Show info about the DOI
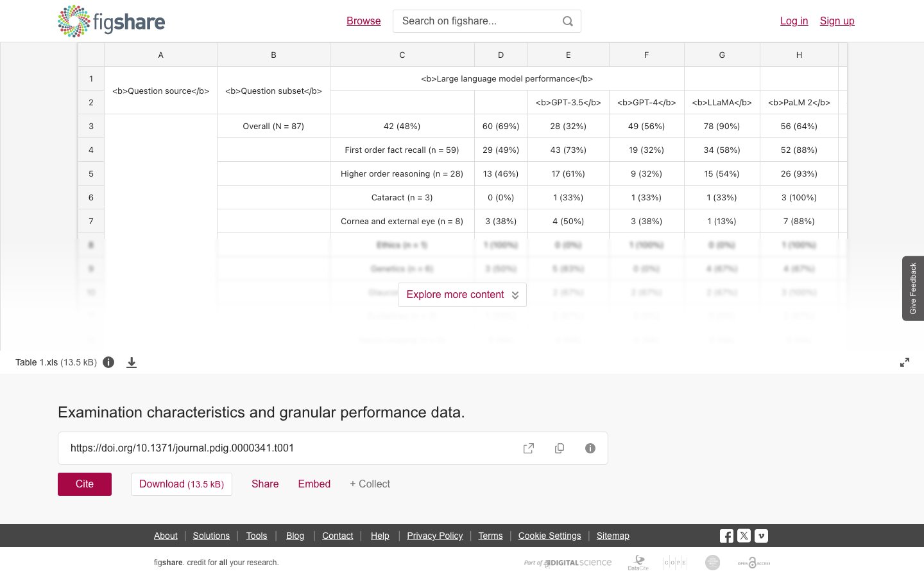Image resolution: width=924 pixels, height=578 pixels. click(590, 448)
